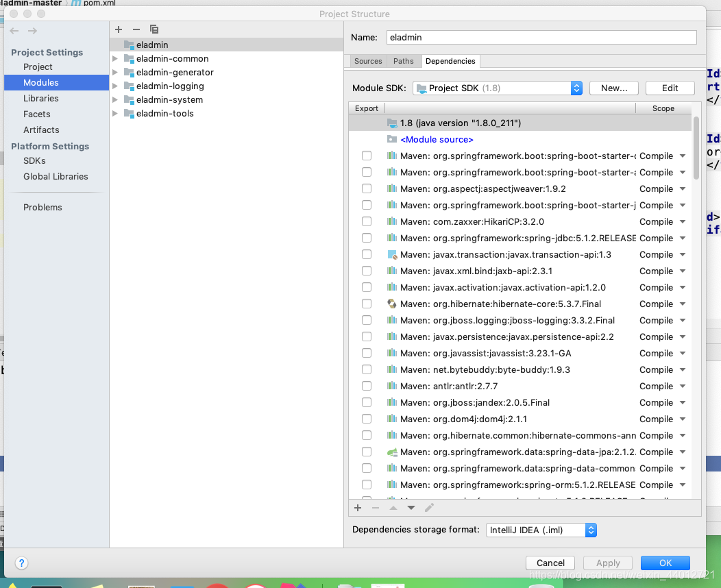Open SDKs under Platform Settings
The width and height of the screenshot is (721, 588).
(x=34, y=160)
